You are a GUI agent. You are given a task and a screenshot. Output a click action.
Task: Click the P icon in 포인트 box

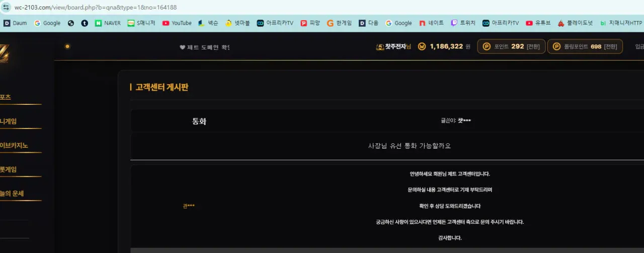[x=487, y=46]
